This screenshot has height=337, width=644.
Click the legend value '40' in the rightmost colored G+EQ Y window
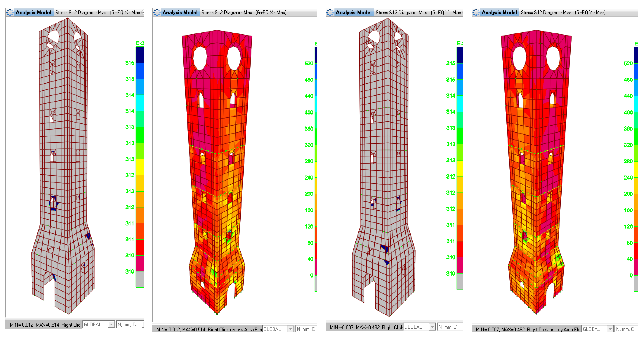(630, 259)
